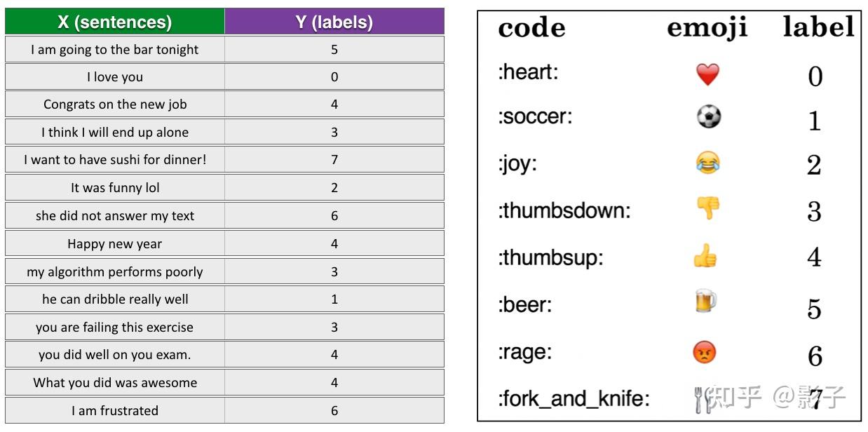
Task: Click label 7 beside the sushi sentence
Action: [x=334, y=160]
